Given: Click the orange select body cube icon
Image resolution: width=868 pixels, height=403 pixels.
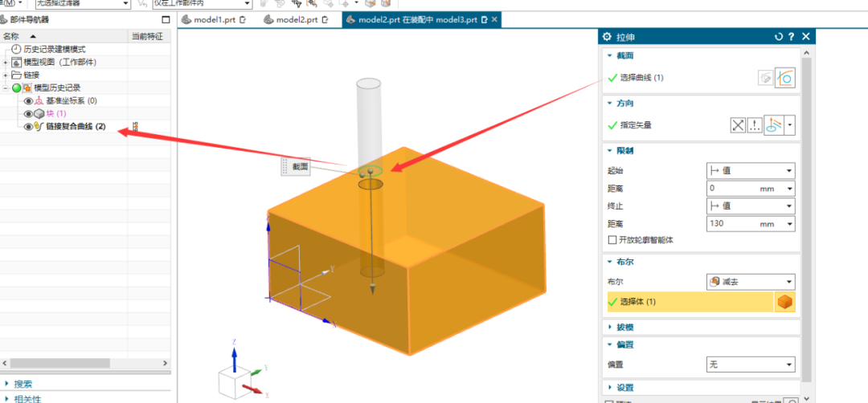Looking at the screenshot, I should tap(785, 302).
